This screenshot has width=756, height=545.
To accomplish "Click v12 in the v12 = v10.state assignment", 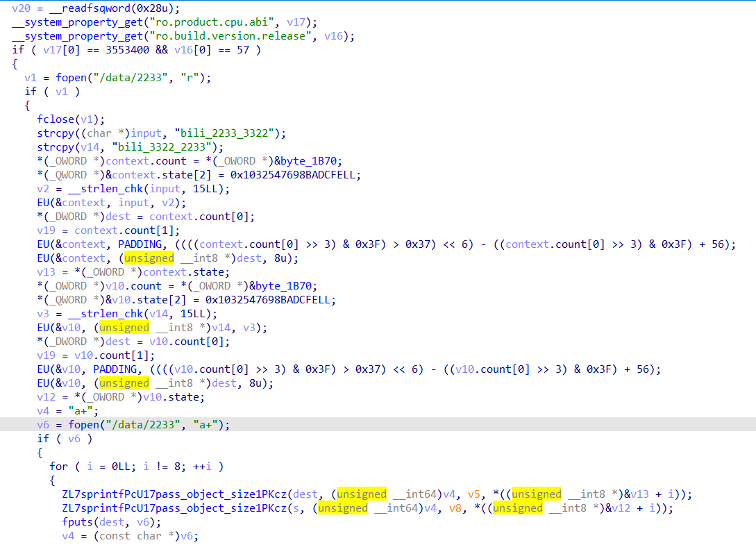I will [47, 397].
